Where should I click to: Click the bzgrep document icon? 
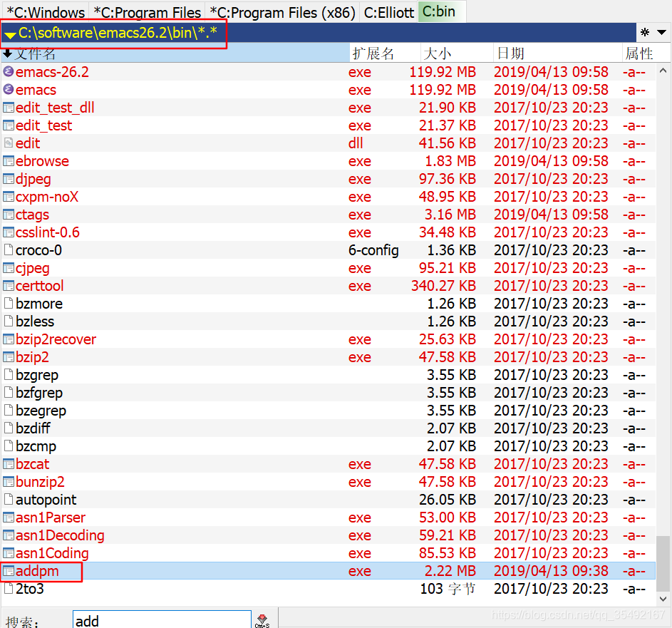[8, 375]
